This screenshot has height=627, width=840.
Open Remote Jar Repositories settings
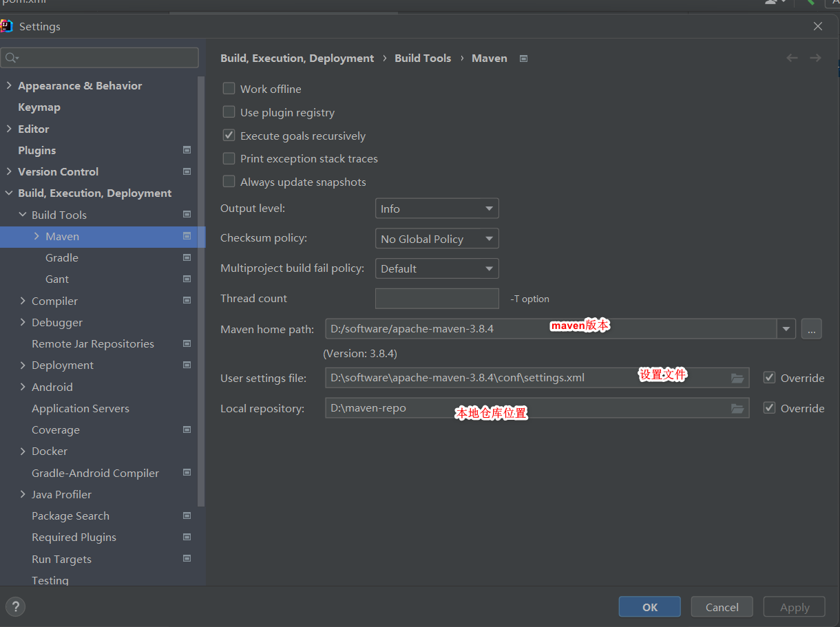(93, 343)
